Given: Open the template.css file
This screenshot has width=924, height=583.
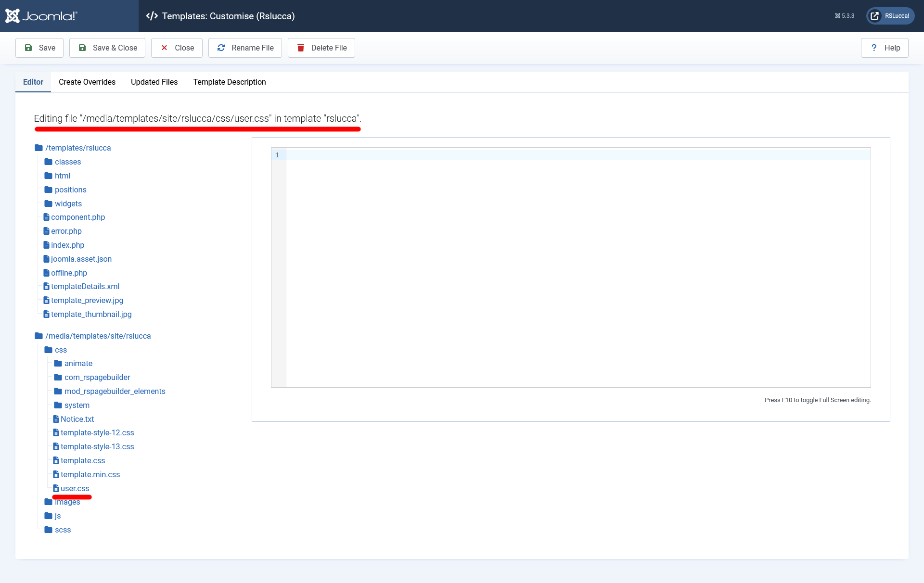Looking at the screenshot, I should pyautogui.click(x=82, y=460).
